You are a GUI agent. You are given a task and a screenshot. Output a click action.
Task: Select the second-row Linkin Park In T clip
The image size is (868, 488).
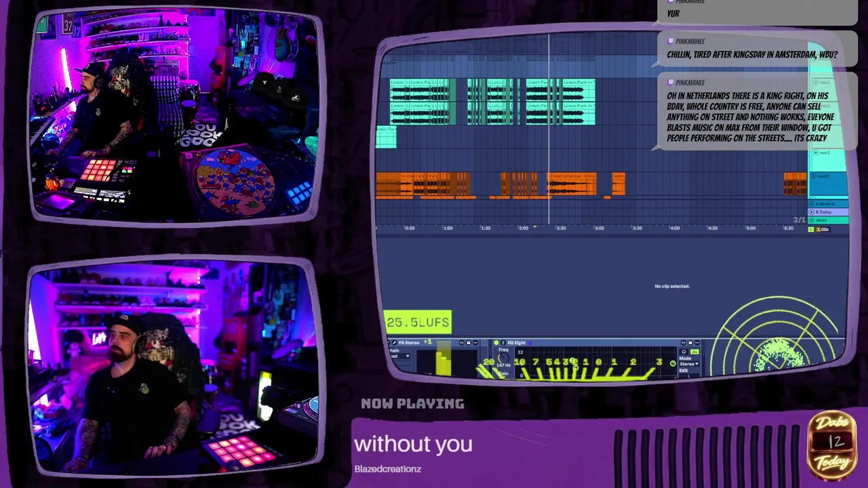pyautogui.click(x=579, y=113)
